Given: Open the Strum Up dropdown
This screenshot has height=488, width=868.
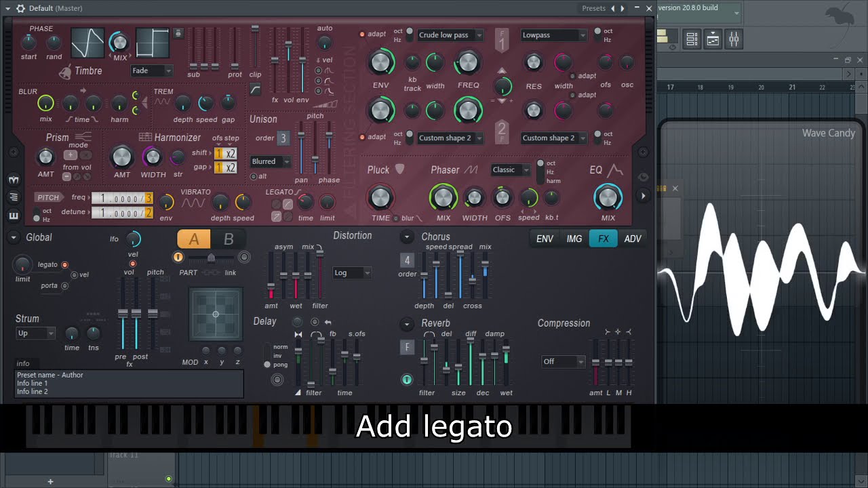Looking at the screenshot, I should [x=36, y=333].
